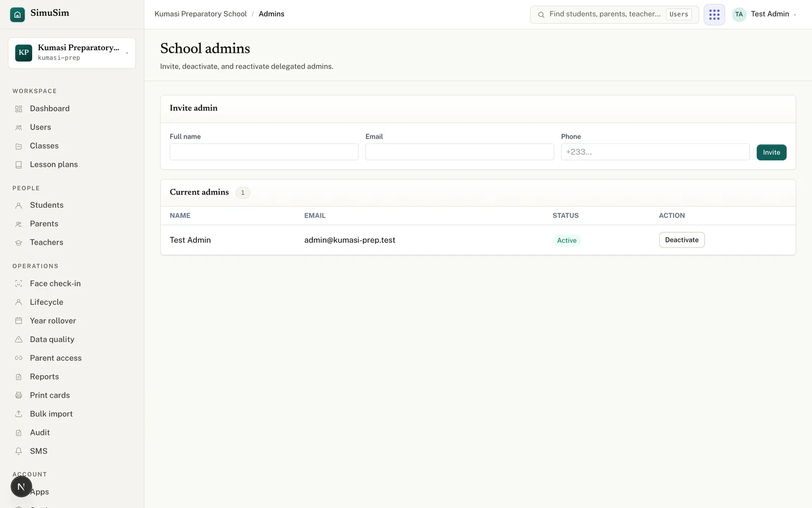The image size is (812, 508).
Task: Click the NAME column header
Action: pos(180,216)
